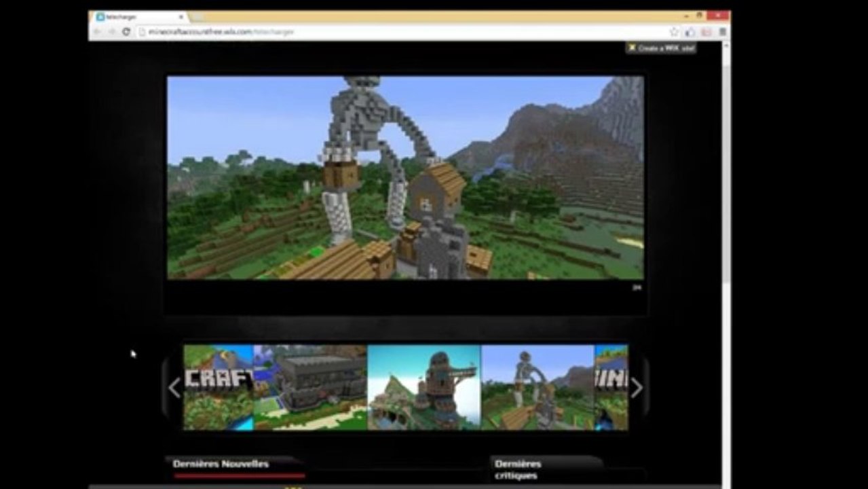Open the Chrome menu (three lines)
This screenshot has width=868, height=489.
(722, 32)
